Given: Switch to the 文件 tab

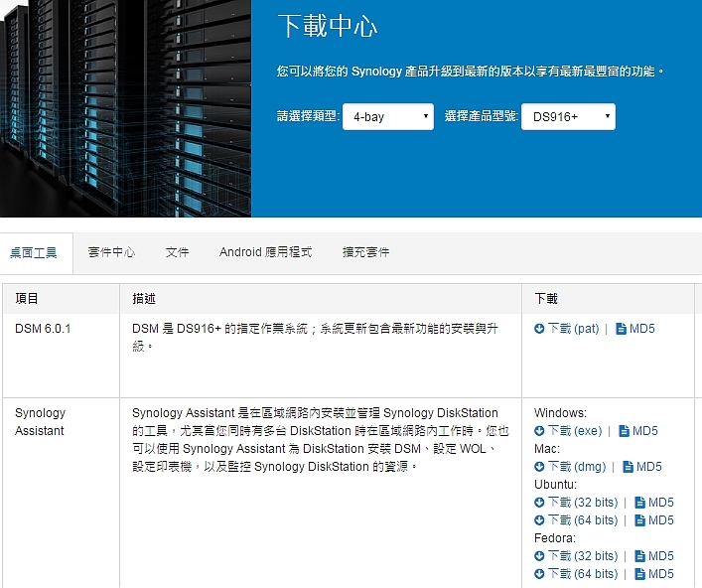Looking at the screenshot, I should (x=177, y=252).
